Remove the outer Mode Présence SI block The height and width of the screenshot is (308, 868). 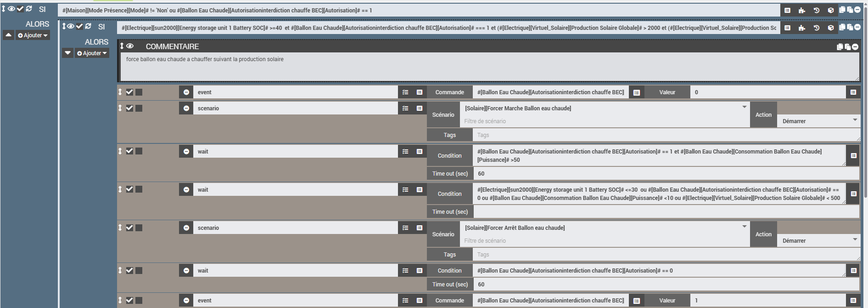857,10
